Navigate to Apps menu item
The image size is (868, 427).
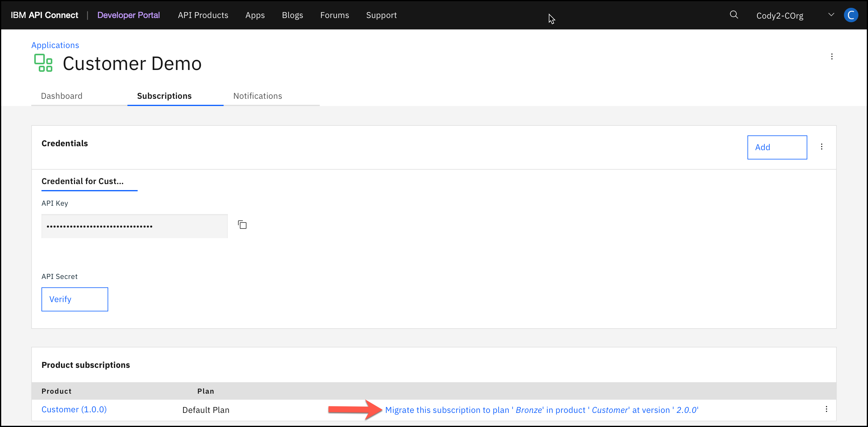pos(255,15)
